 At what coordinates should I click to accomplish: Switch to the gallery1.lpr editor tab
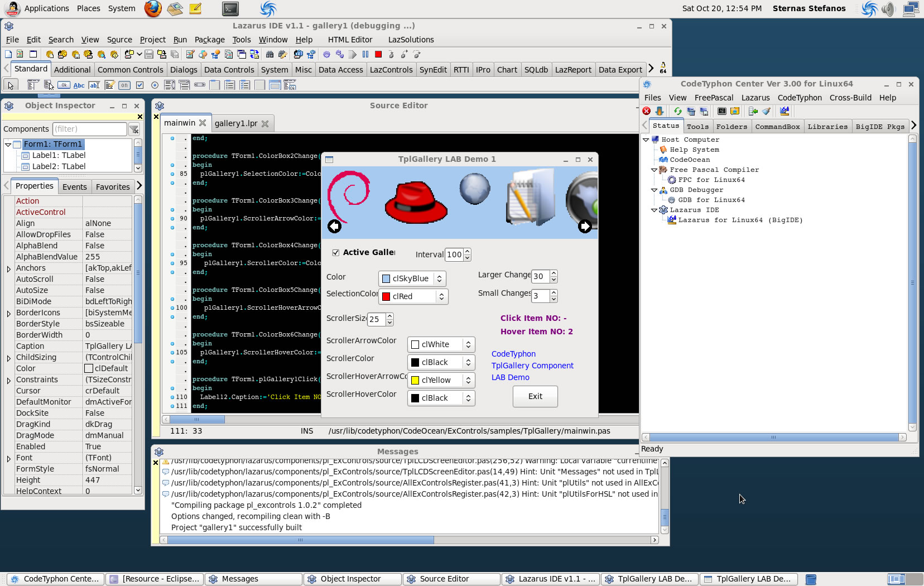pyautogui.click(x=242, y=123)
